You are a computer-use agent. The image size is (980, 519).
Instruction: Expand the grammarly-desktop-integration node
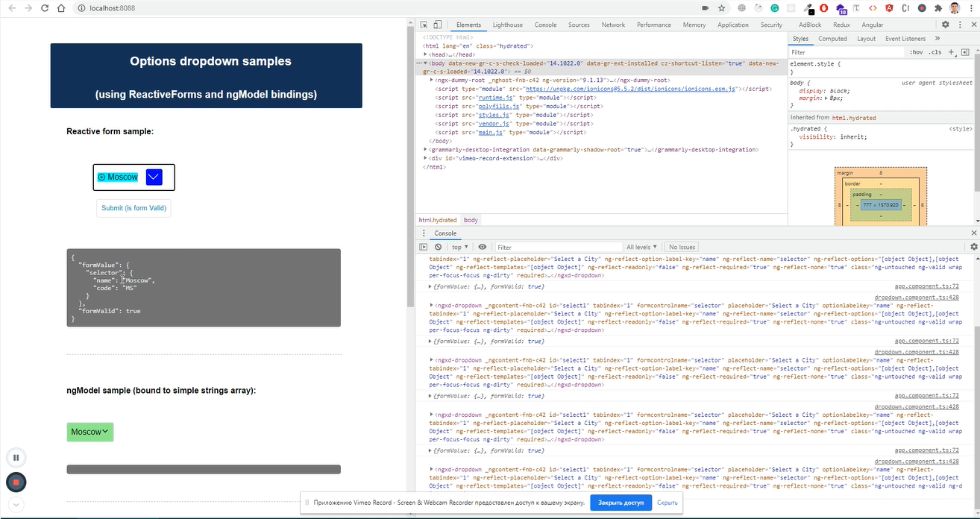[425, 150]
